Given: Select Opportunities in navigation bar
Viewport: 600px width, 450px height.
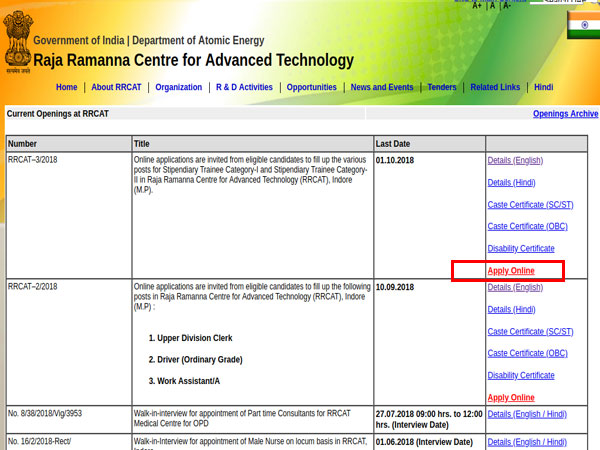Looking at the screenshot, I should pos(311,87).
